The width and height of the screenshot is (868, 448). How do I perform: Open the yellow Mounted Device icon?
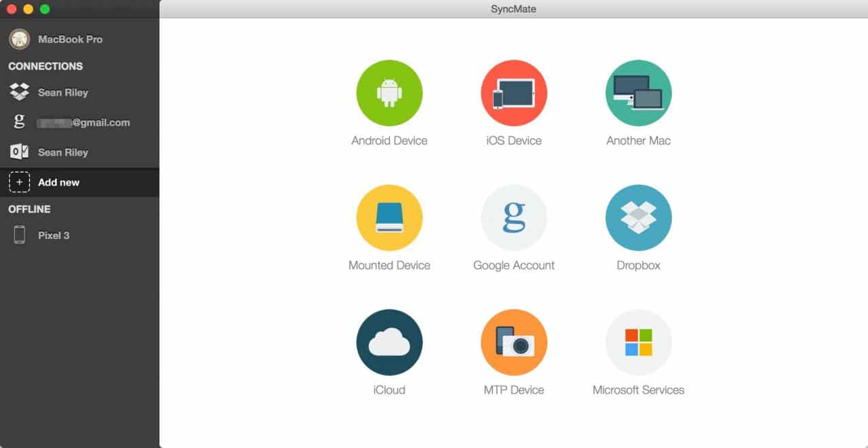389,218
